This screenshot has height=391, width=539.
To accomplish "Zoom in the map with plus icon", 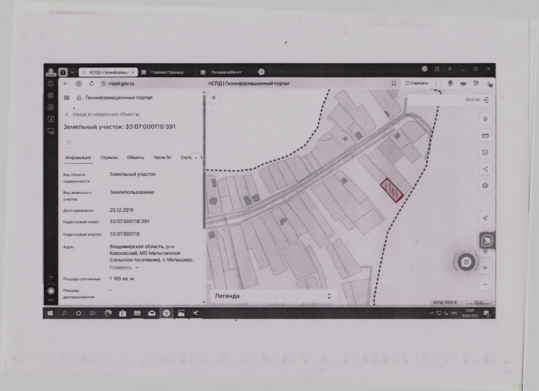I will click(x=485, y=268).
